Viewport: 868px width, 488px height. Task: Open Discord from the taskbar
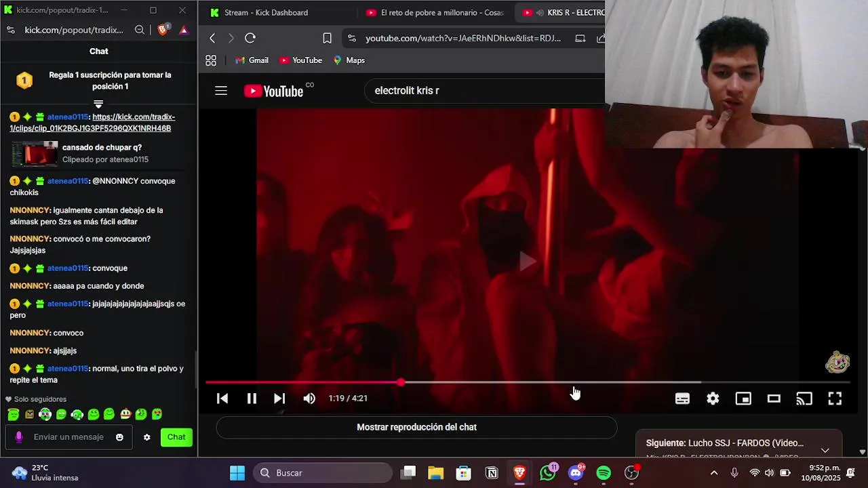coord(576,472)
